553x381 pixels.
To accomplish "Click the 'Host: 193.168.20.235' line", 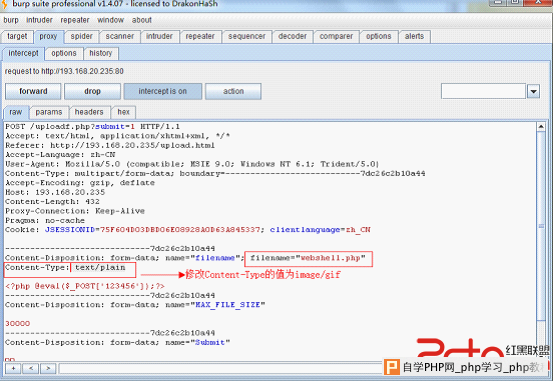I will click(x=55, y=192).
